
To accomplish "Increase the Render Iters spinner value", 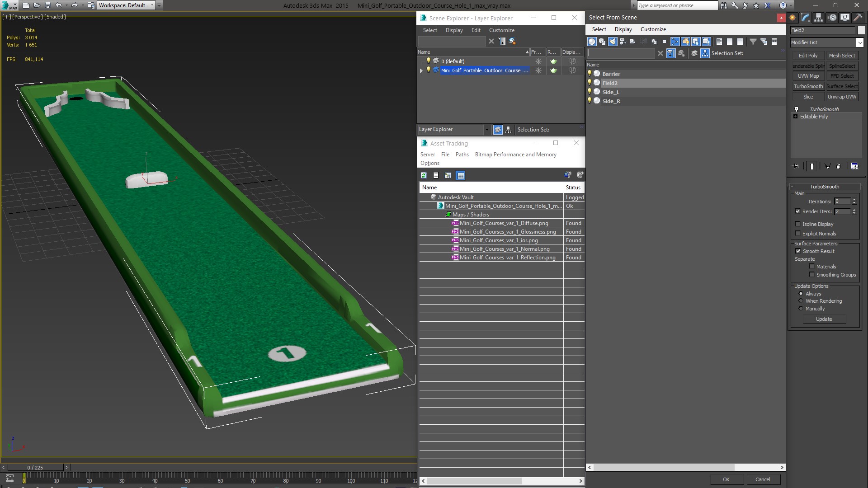I will coord(854,210).
